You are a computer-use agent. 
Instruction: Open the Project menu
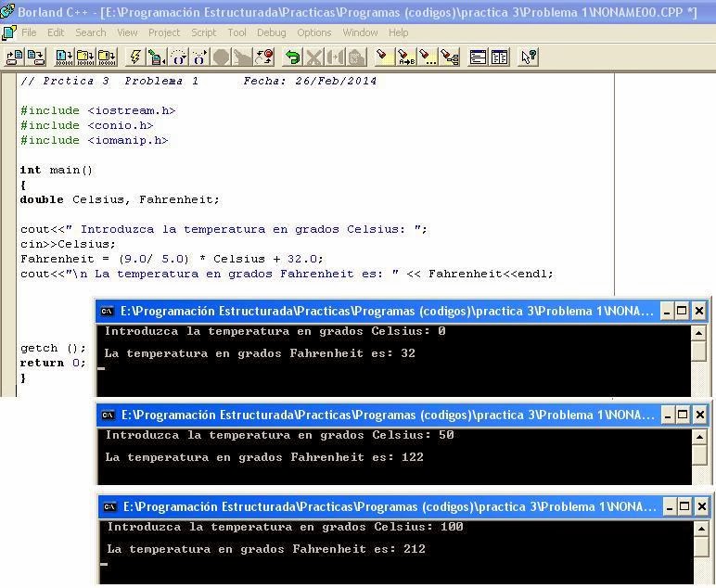coord(164,32)
